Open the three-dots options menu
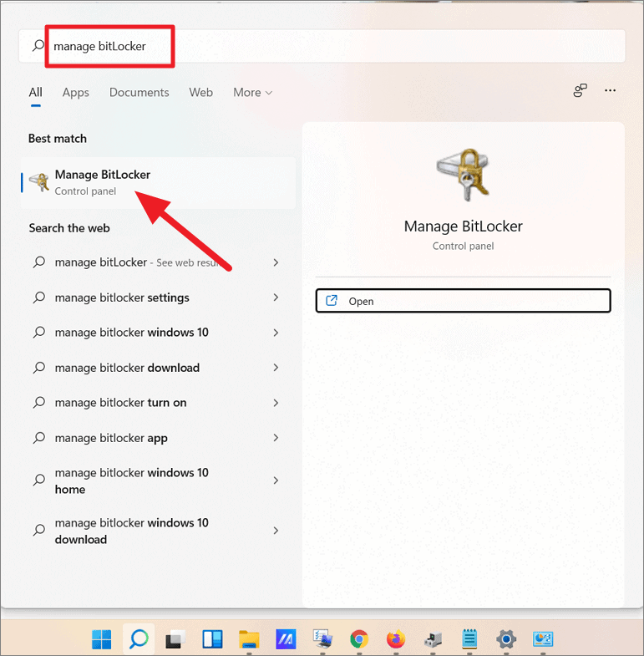644x656 pixels. click(x=610, y=90)
